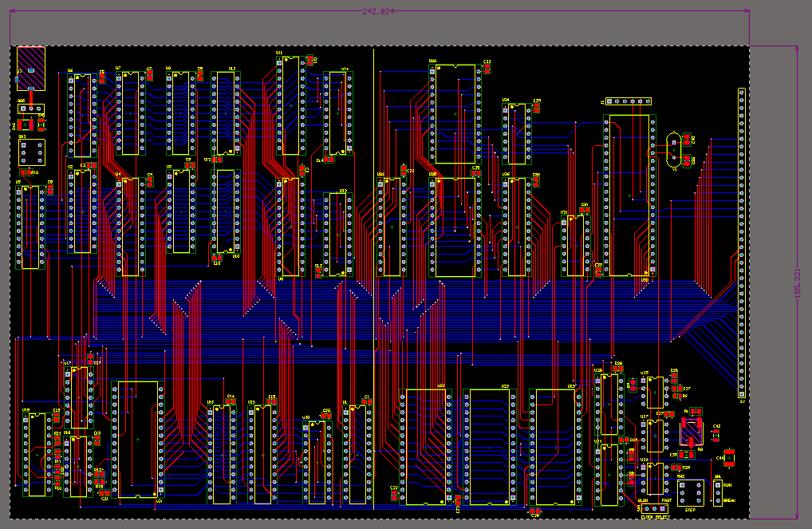The width and height of the screenshot is (812, 529).
Task: Select capacitor C42 footprint
Action: point(715,435)
